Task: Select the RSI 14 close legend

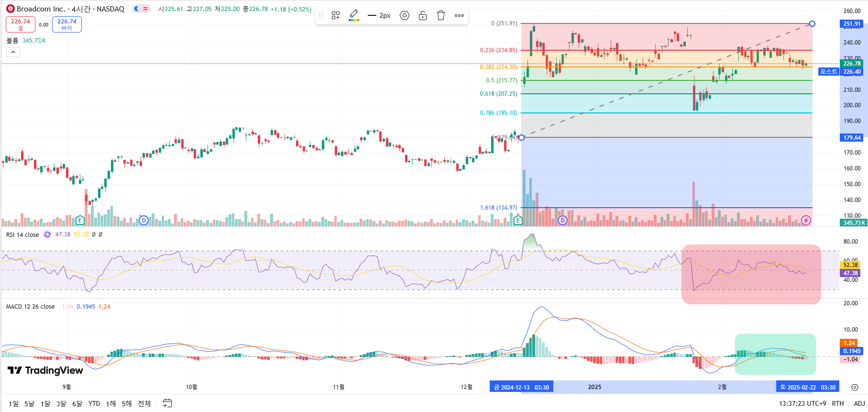Action: 22,234
